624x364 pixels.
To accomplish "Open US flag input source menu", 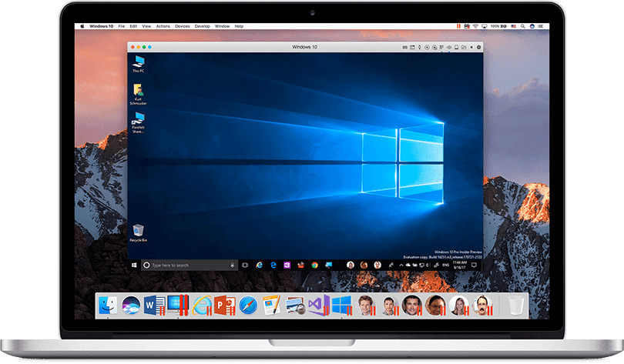I will 514,26.
